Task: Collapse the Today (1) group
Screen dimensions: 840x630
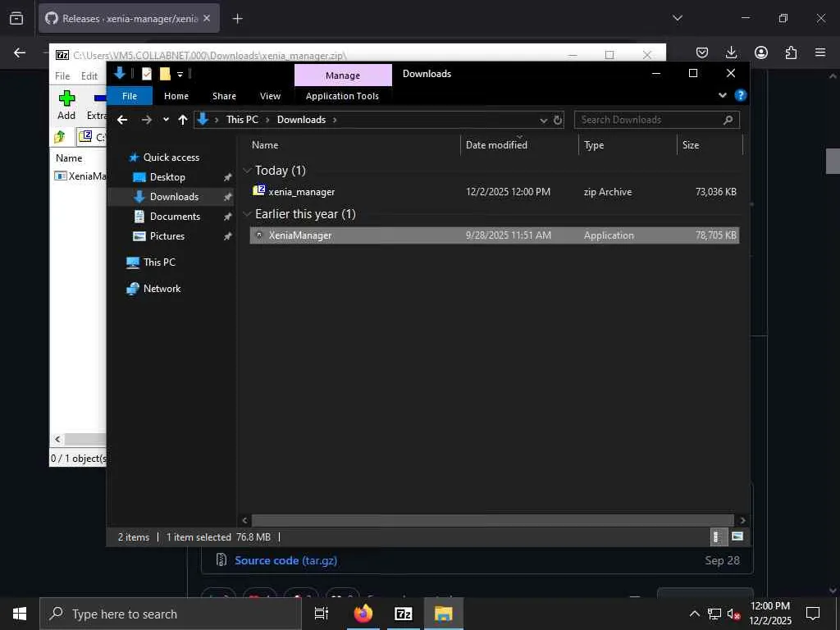Action: tap(247, 171)
